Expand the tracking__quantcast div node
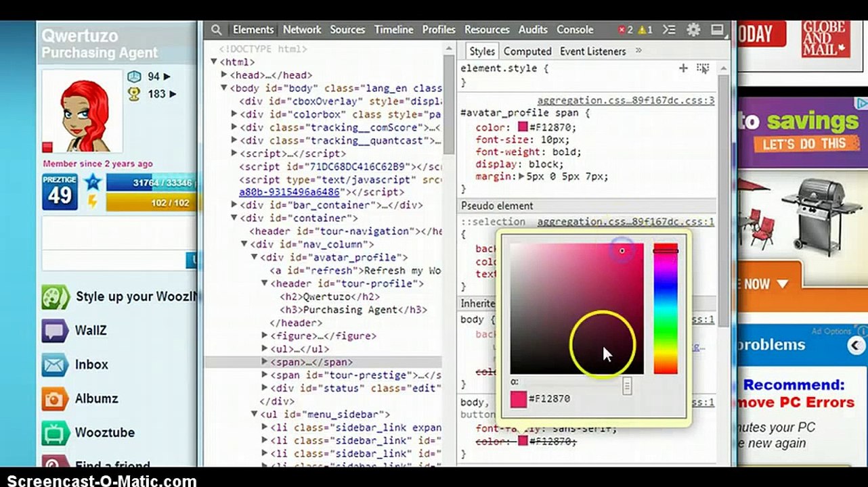 click(234, 141)
